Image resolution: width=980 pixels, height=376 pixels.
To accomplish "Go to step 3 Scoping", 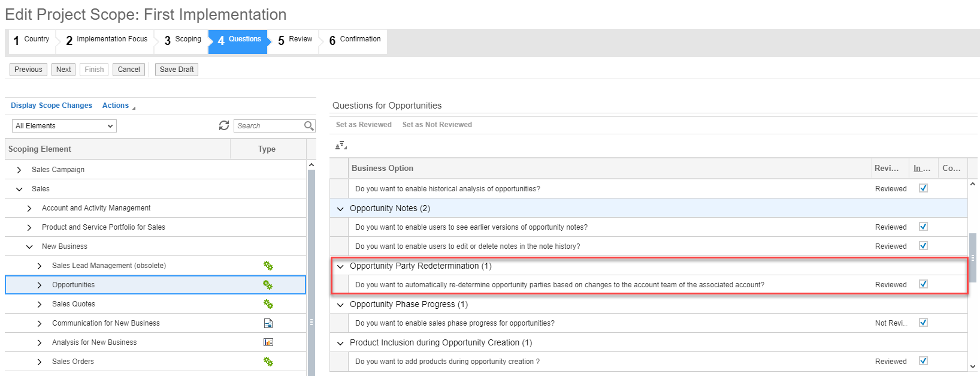I will coord(183,41).
